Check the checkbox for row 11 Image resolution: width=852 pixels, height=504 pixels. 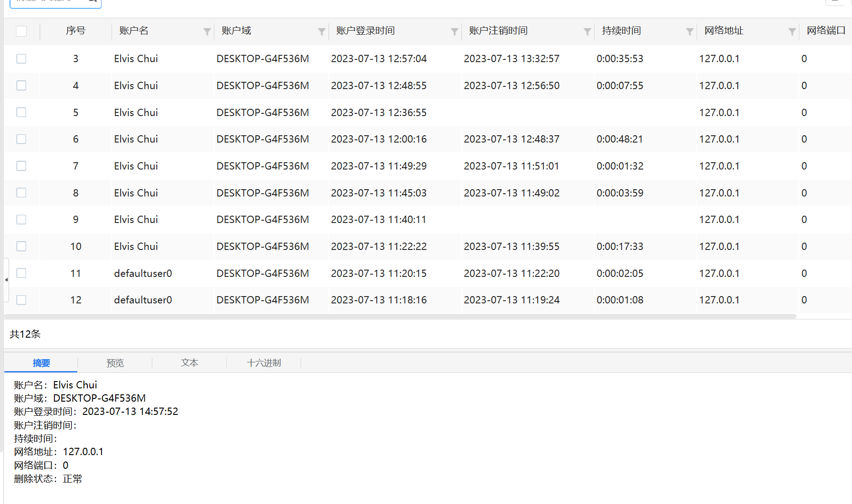click(21, 273)
